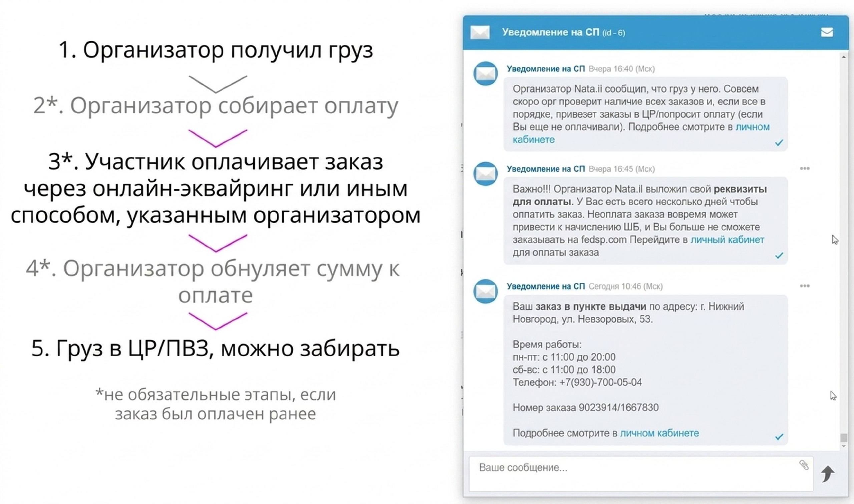Click the working hours 'сб-вс: с 11:00 до 18:00'

click(564, 370)
